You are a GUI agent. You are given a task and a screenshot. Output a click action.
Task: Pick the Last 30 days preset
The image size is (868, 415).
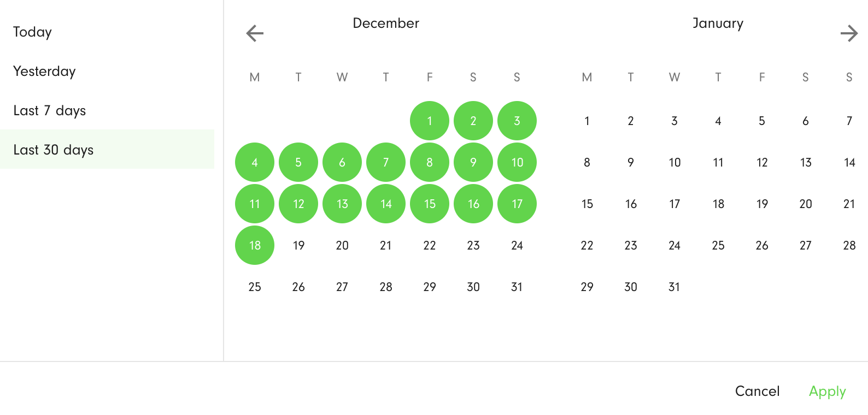[107, 149]
